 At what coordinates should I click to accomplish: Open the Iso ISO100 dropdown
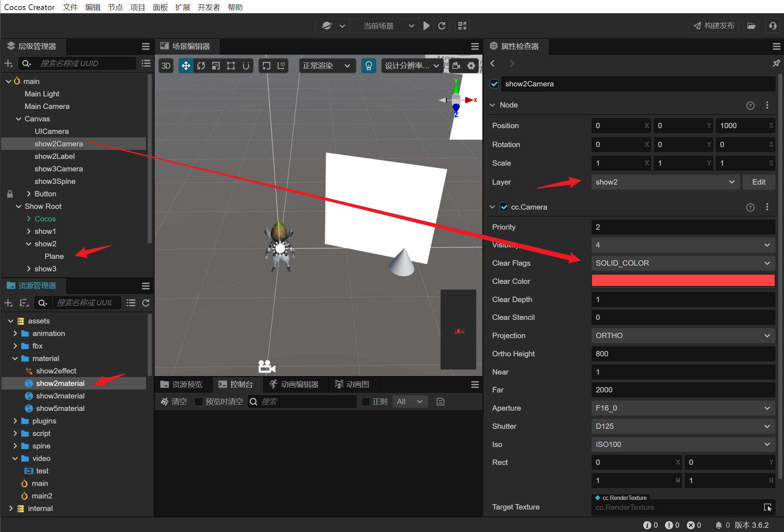tap(683, 445)
